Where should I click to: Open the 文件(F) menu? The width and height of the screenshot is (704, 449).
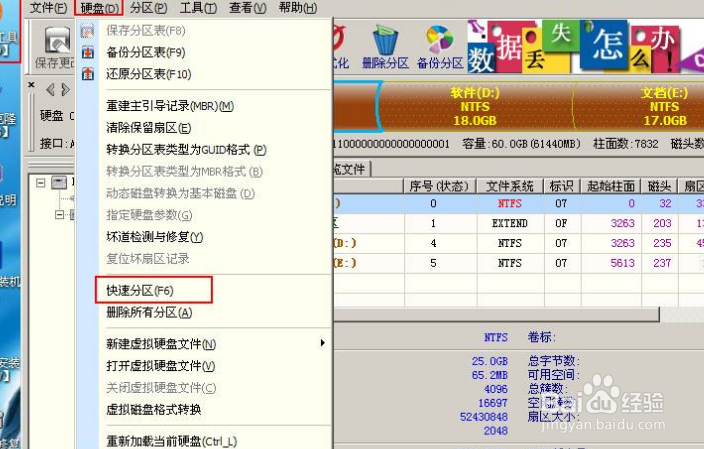point(48,8)
